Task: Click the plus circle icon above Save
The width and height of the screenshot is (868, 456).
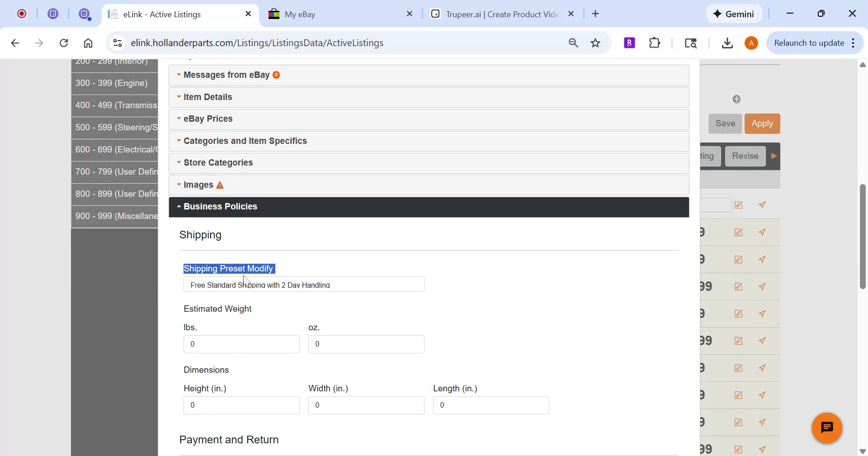Action: click(736, 99)
